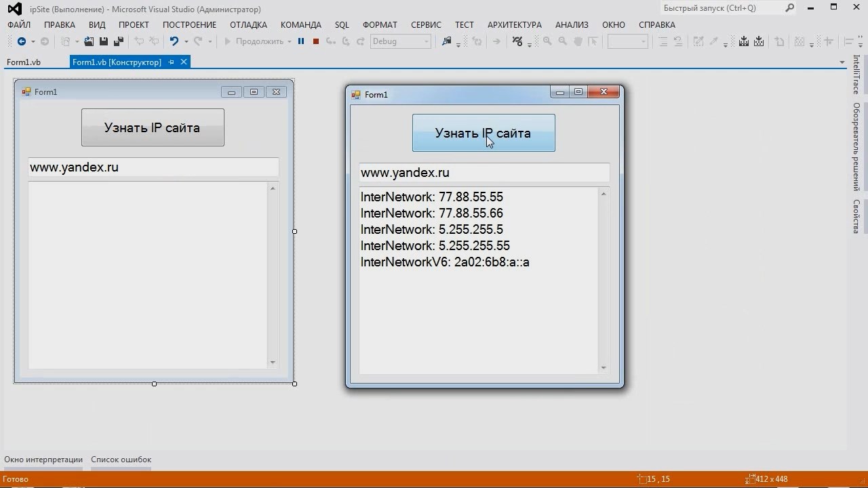This screenshot has width=868, height=488.
Task: Open the Список ошибок bottom tab
Action: click(121, 460)
